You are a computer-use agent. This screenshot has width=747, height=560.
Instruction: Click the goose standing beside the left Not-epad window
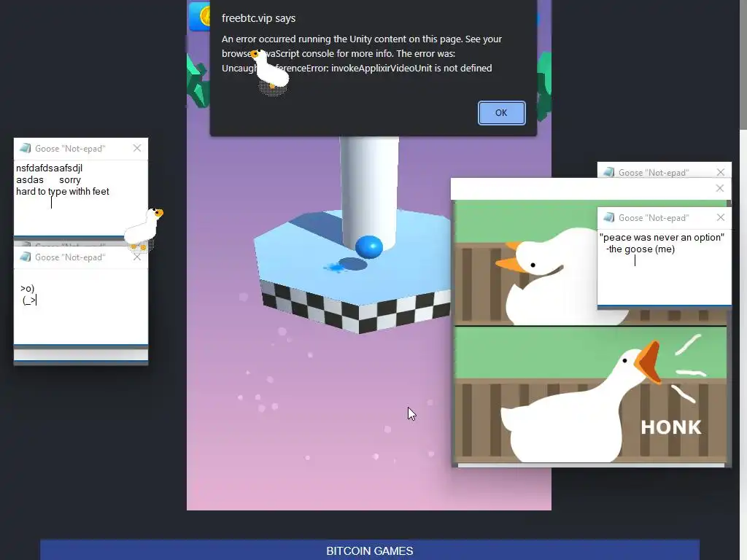144,229
